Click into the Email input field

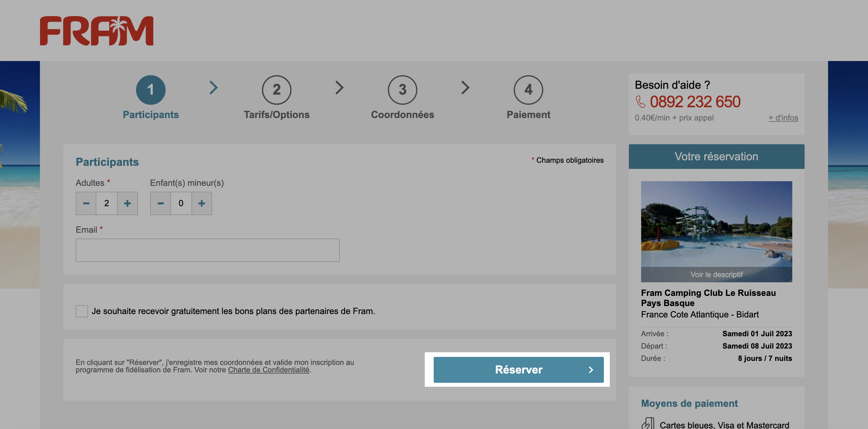click(x=207, y=250)
